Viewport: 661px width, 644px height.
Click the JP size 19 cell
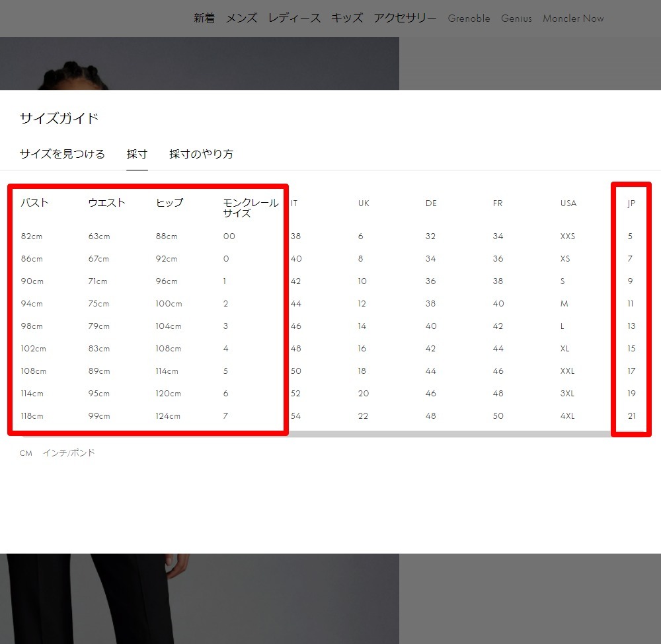pos(631,394)
